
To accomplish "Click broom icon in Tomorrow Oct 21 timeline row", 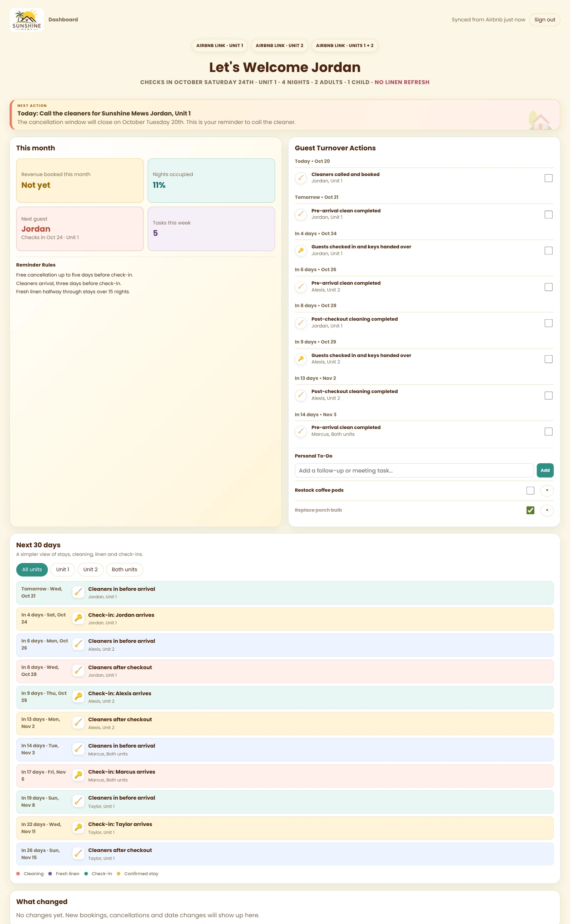I will click(78, 592).
